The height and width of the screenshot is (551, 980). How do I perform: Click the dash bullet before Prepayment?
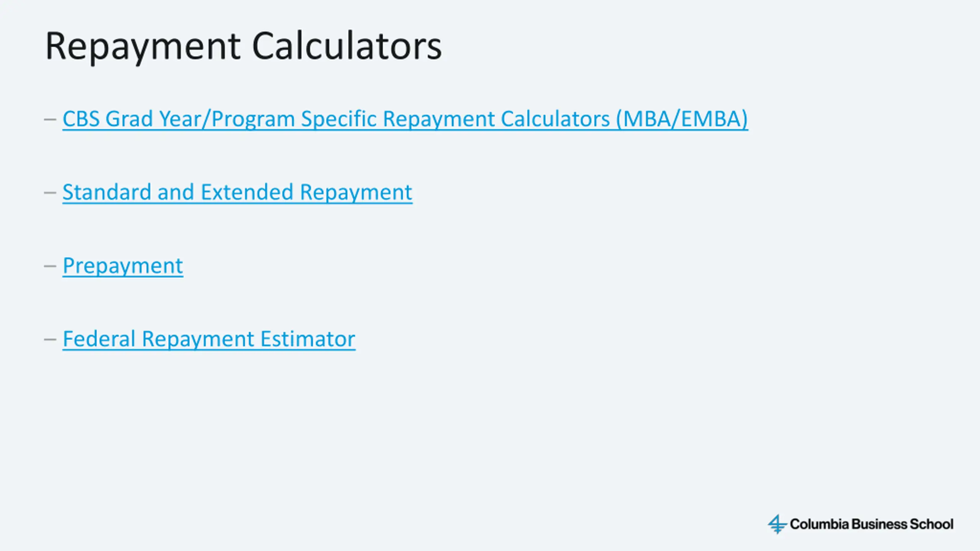(x=50, y=266)
